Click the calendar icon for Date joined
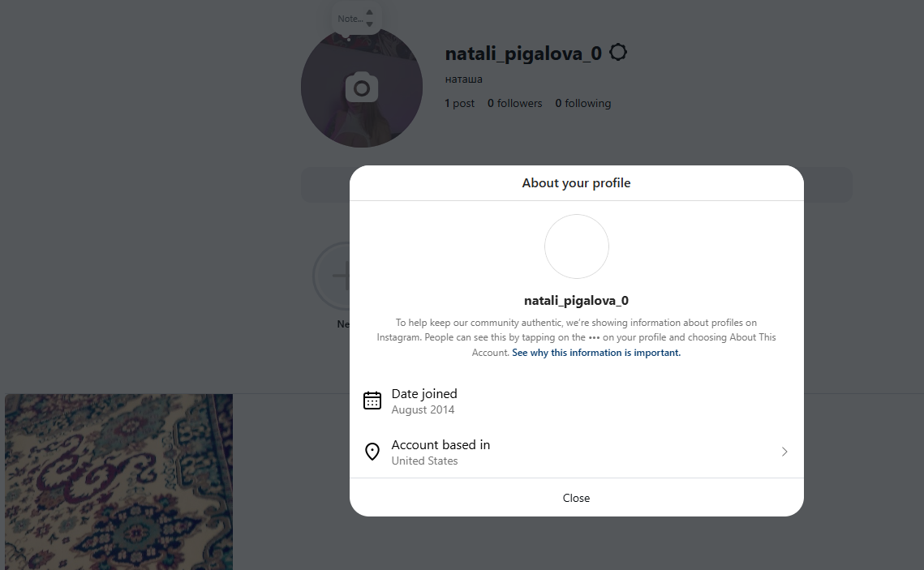 click(x=372, y=401)
